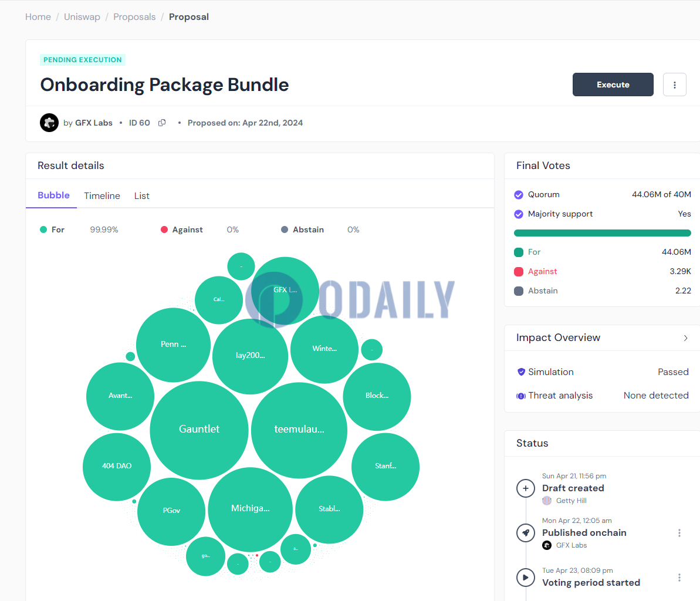Select the Penn voter bubble

[x=173, y=345]
